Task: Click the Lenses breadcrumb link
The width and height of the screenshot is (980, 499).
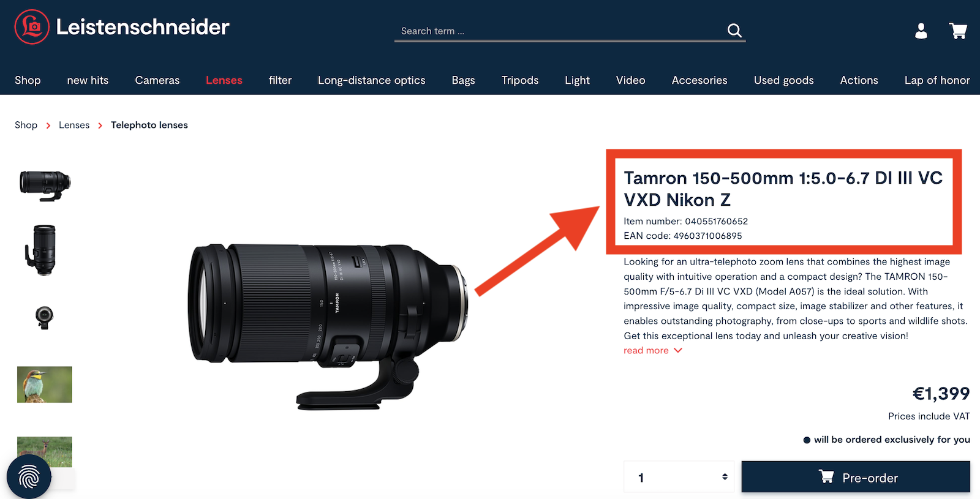Action: click(x=74, y=125)
